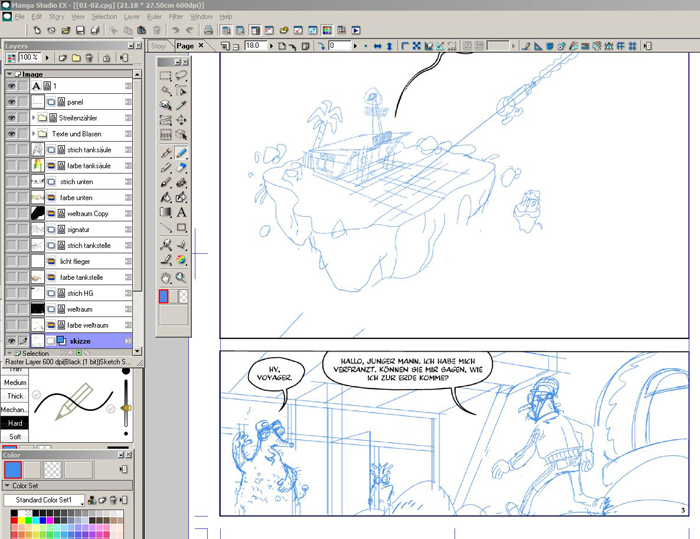This screenshot has height=539, width=700.
Task: Select the Soft pencil preset
Action: click(x=15, y=437)
